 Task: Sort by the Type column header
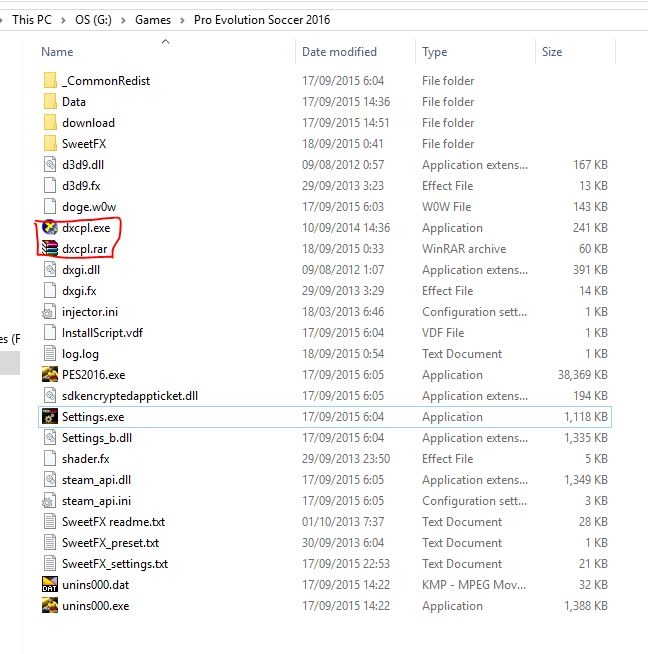[x=435, y=52]
